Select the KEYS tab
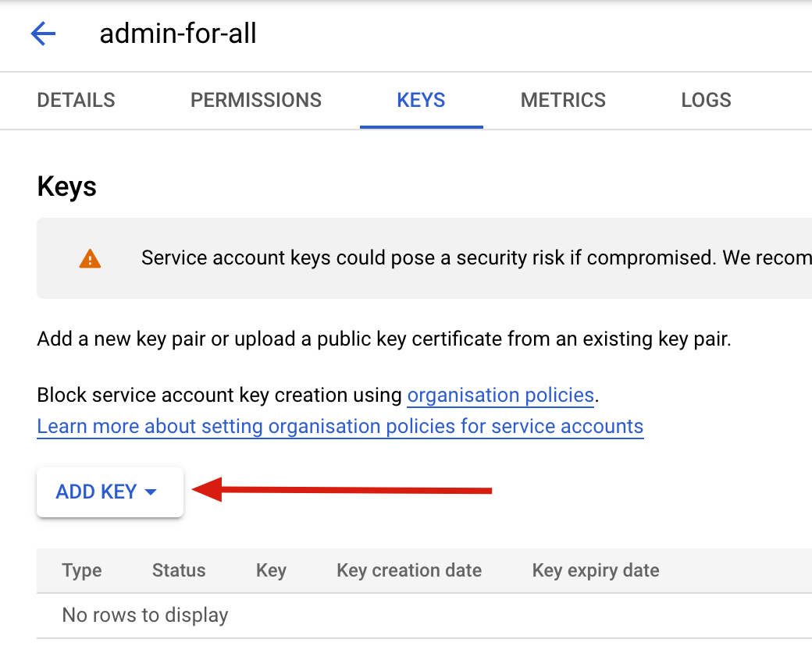This screenshot has height=646, width=812. click(x=421, y=100)
